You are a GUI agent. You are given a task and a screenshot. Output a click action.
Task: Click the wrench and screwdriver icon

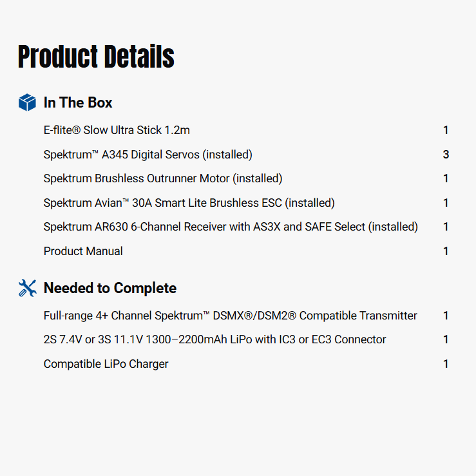coord(27,288)
